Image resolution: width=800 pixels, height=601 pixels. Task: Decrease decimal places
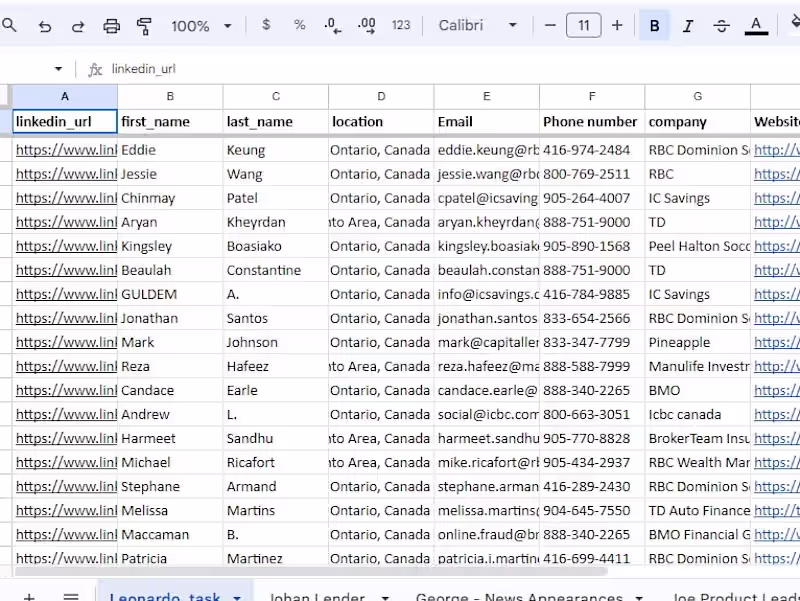coord(331,25)
